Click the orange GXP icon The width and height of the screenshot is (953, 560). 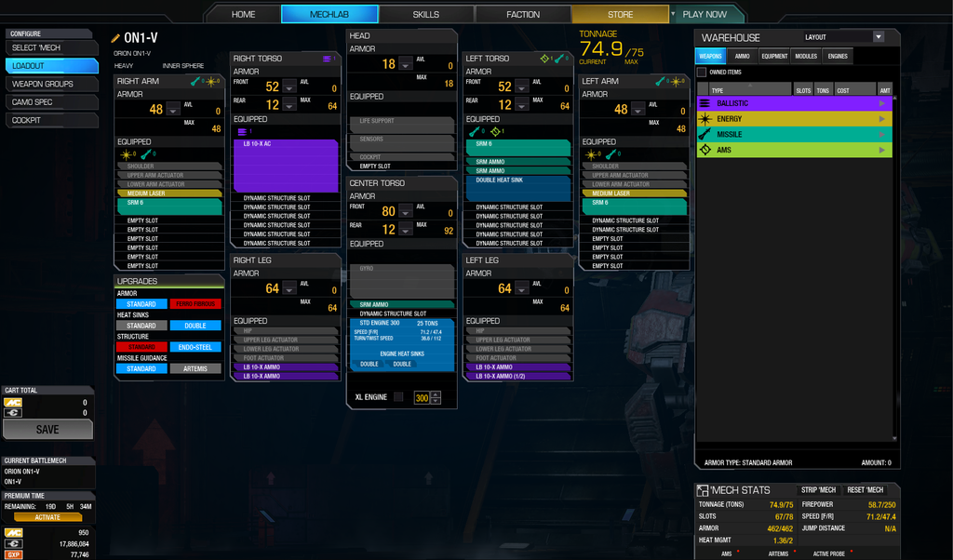[13, 554]
